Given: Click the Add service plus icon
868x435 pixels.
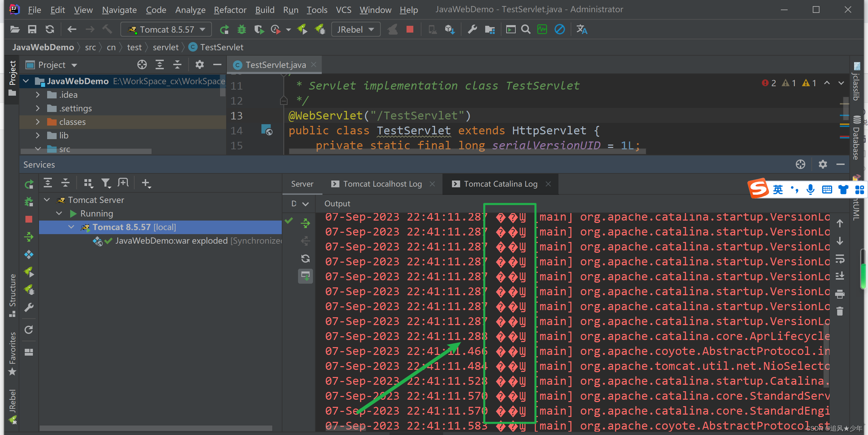Looking at the screenshot, I should (x=146, y=183).
